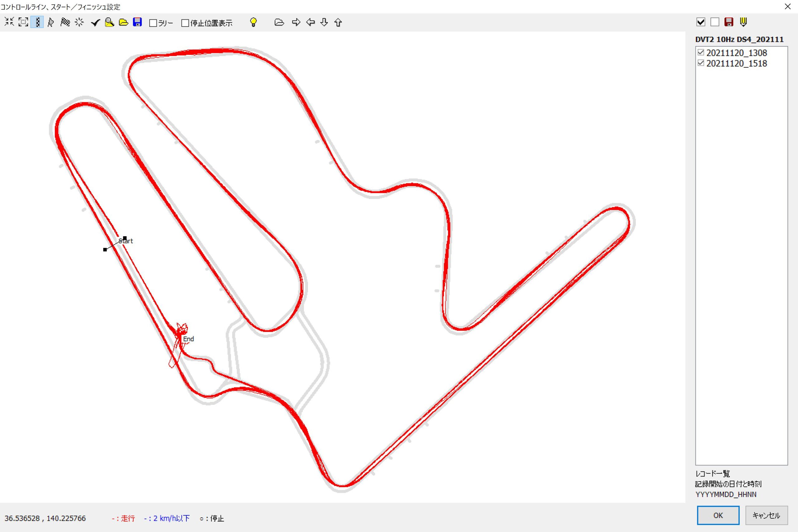Click the yellow light bulb hint icon
Viewport: 798px width, 532px height.
(253, 22)
